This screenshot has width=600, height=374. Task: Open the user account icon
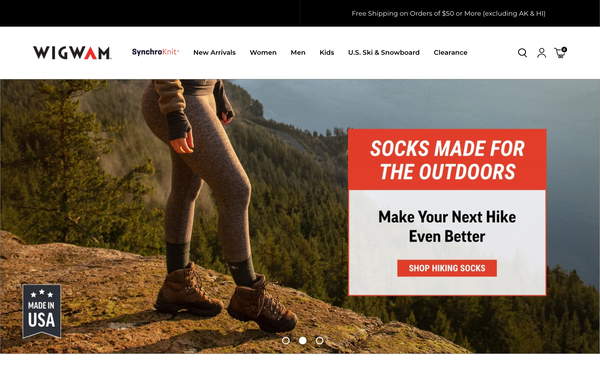click(x=541, y=53)
